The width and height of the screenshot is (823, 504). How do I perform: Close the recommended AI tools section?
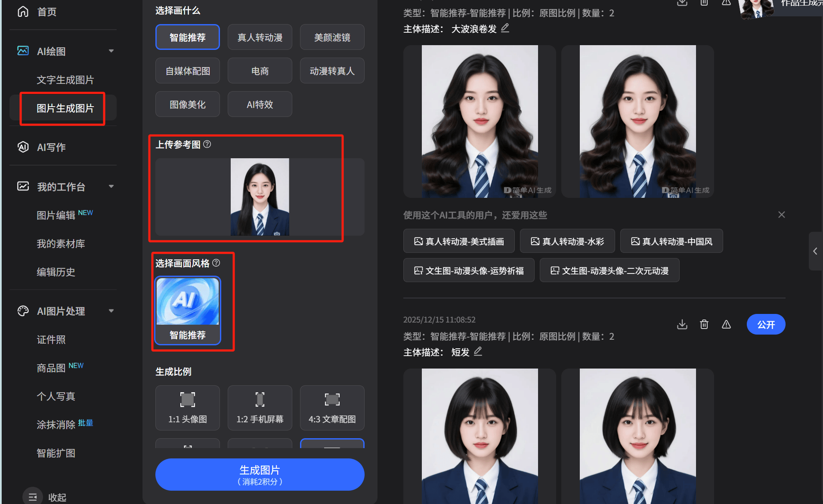(782, 215)
